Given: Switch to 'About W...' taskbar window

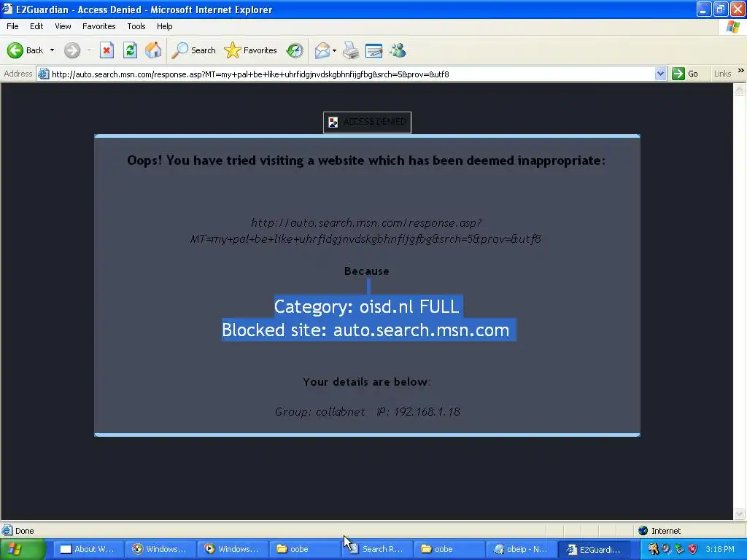Looking at the screenshot, I should click(88, 549).
